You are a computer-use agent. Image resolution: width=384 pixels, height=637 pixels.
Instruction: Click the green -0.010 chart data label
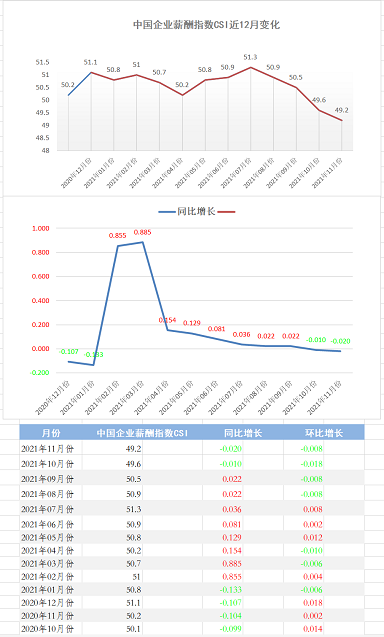click(x=316, y=340)
